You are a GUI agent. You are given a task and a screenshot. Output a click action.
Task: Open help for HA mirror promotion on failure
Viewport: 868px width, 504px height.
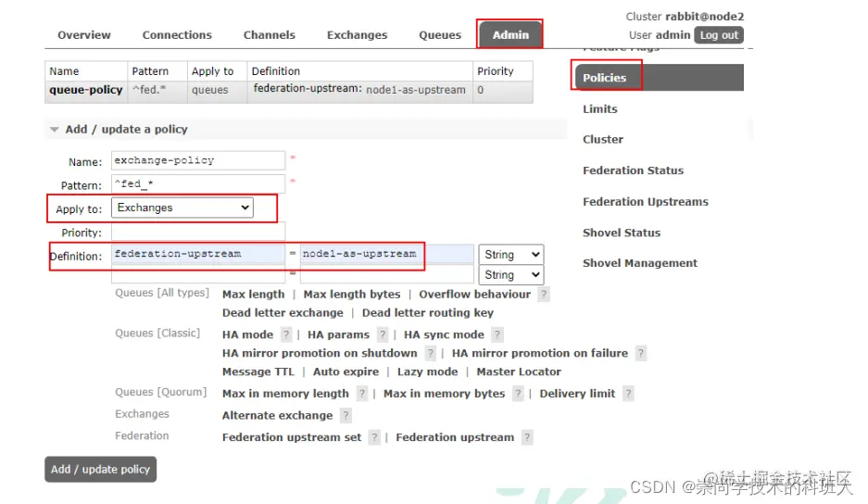coord(640,353)
